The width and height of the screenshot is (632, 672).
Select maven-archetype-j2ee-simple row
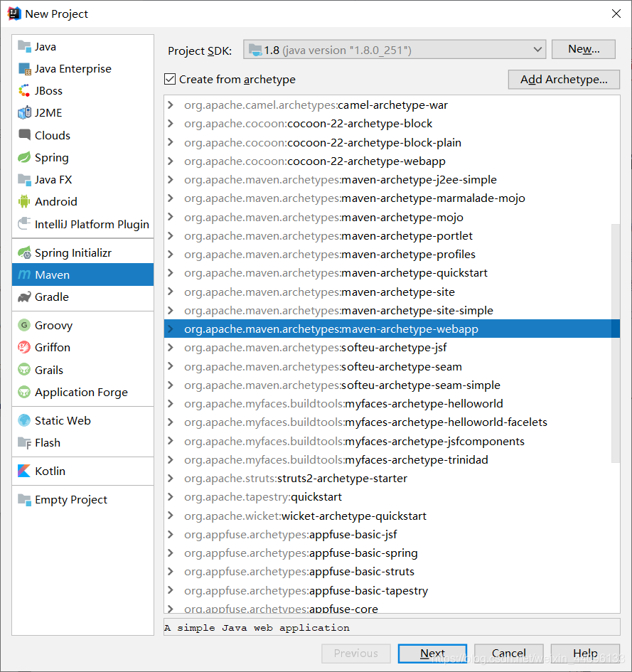click(392, 180)
